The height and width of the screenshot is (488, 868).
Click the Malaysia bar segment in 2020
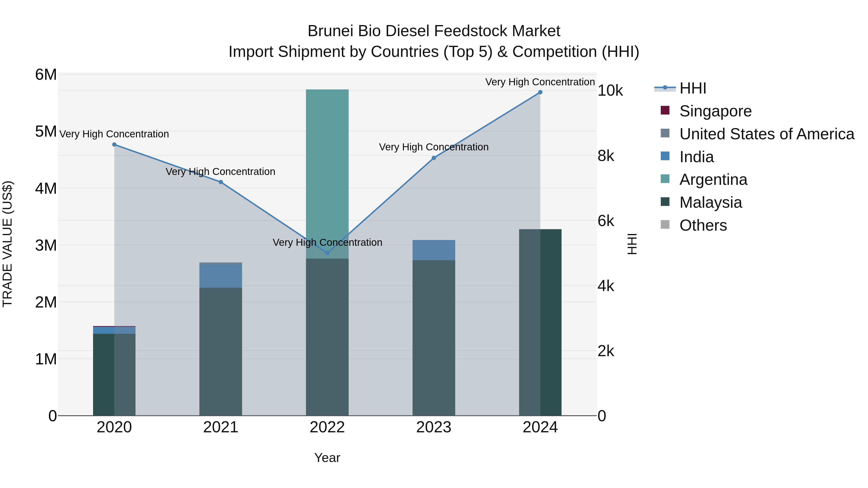click(x=114, y=374)
